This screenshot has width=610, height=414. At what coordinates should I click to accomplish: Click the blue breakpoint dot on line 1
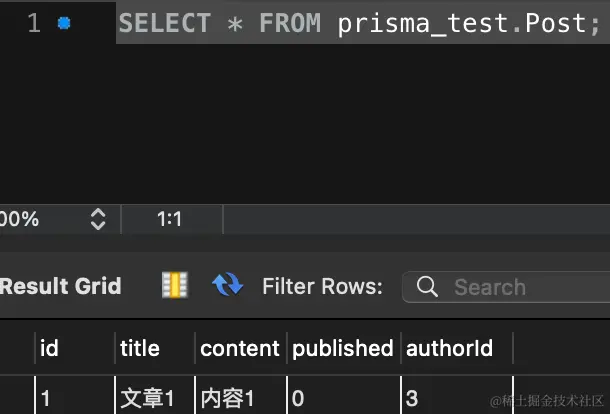[x=64, y=23]
